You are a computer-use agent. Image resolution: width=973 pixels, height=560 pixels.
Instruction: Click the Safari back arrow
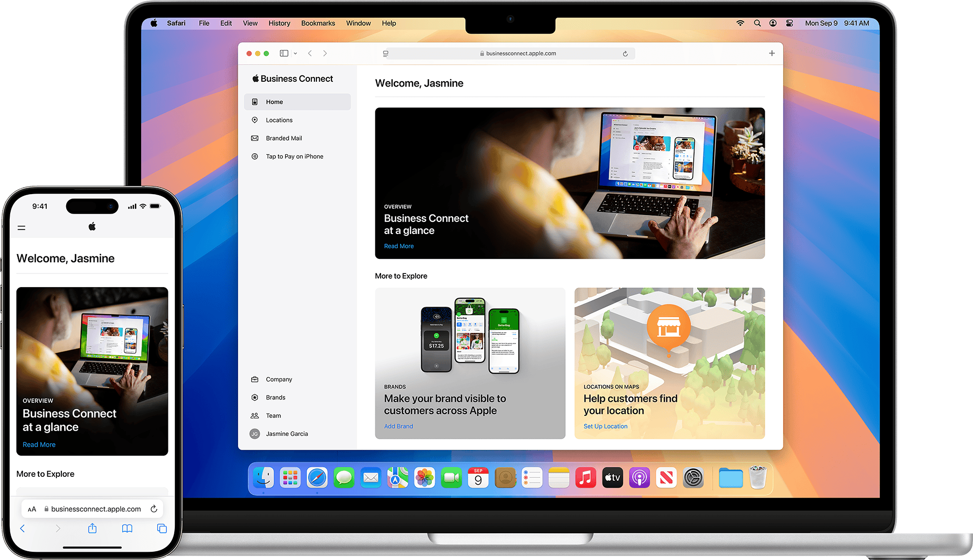pyautogui.click(x=310, y=54)
